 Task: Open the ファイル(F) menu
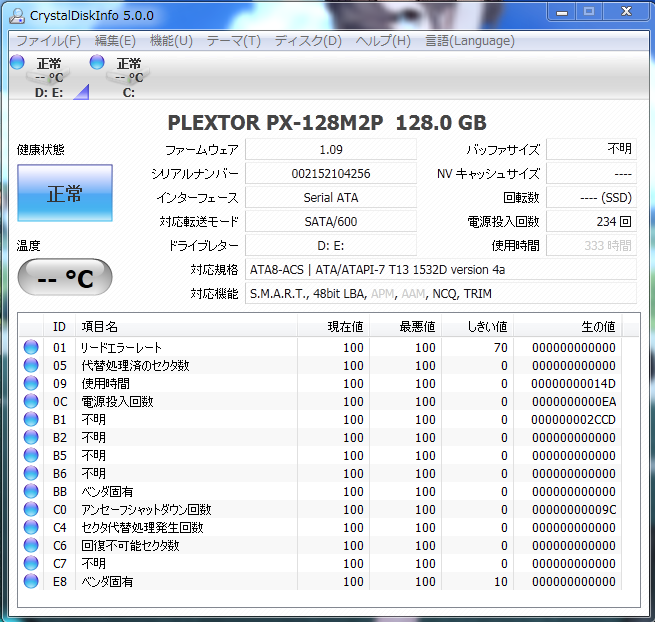[x=48, y=41]
